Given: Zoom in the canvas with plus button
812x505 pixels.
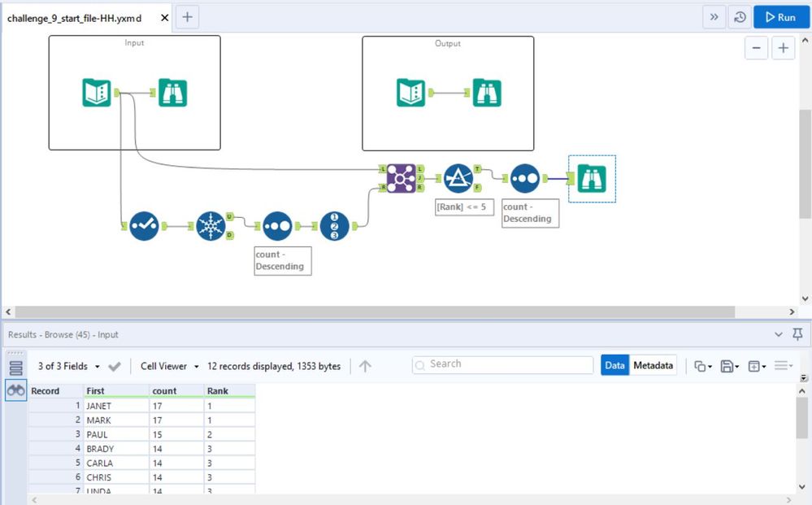Looking at the screenshot, I should pyautogui.click(x=783, y=48).
